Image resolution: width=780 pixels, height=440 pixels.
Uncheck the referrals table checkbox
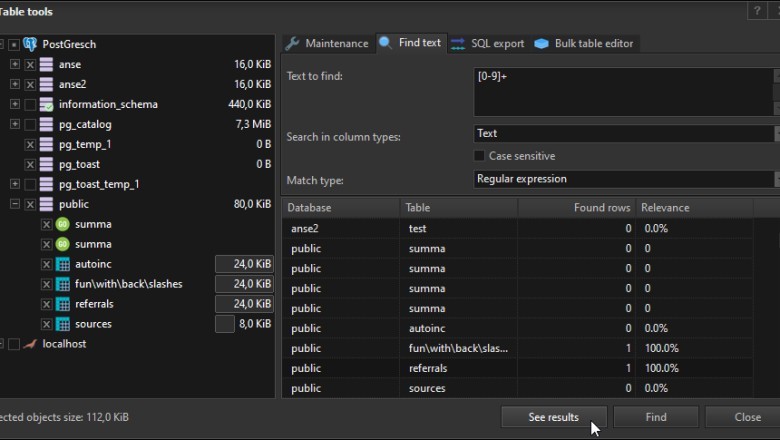[x=47, y=304]
